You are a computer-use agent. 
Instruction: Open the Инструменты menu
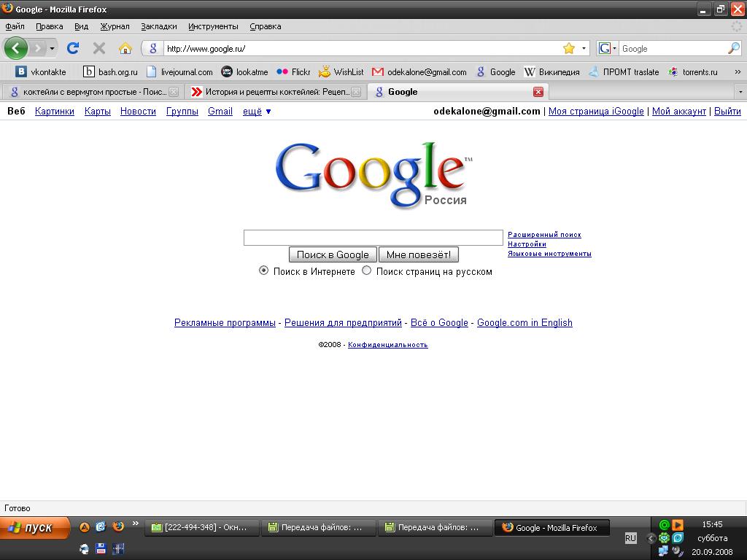[213, 27]
